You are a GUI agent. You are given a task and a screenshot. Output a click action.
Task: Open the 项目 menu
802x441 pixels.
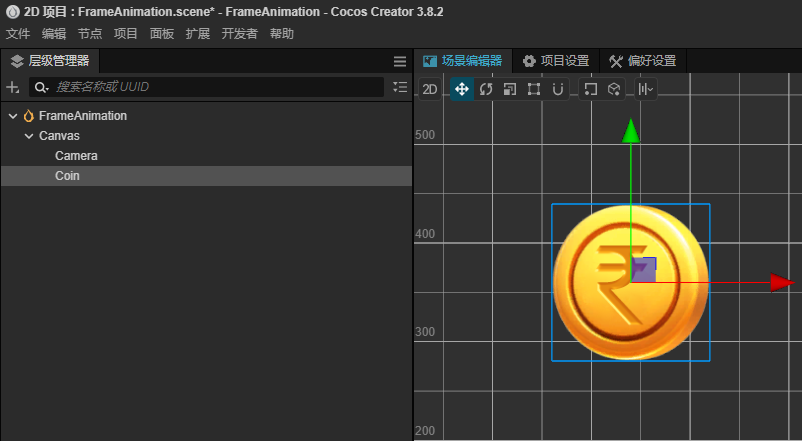pos(126,34)
